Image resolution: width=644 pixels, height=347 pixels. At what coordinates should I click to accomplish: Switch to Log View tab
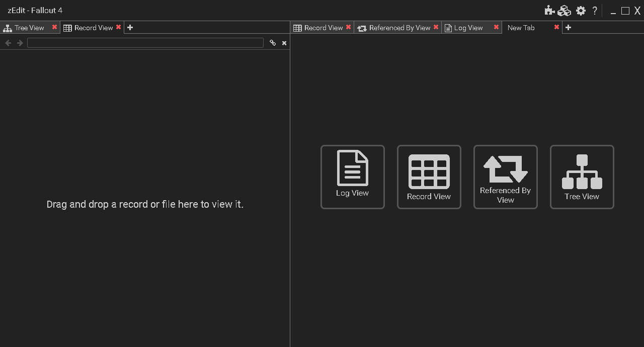(471, 28)
